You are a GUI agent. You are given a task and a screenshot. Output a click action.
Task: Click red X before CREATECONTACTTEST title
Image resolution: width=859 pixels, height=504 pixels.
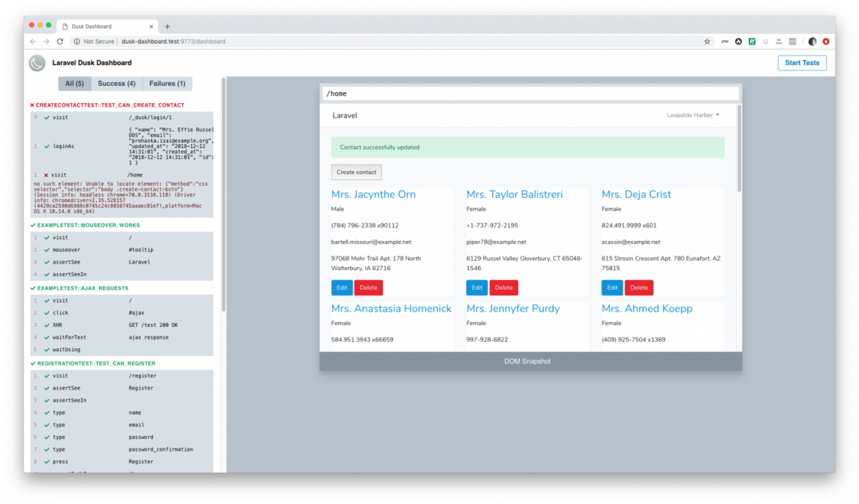tap(32, 105)
